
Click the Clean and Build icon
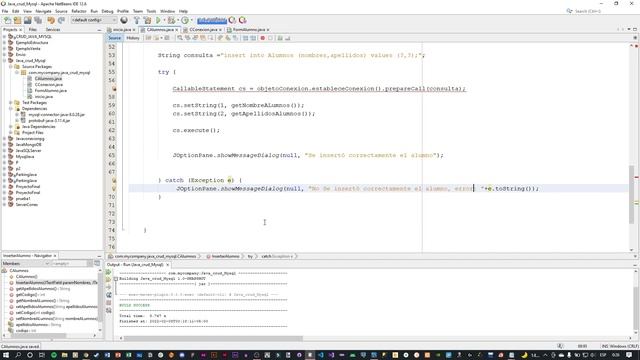(x=147, y=20)
